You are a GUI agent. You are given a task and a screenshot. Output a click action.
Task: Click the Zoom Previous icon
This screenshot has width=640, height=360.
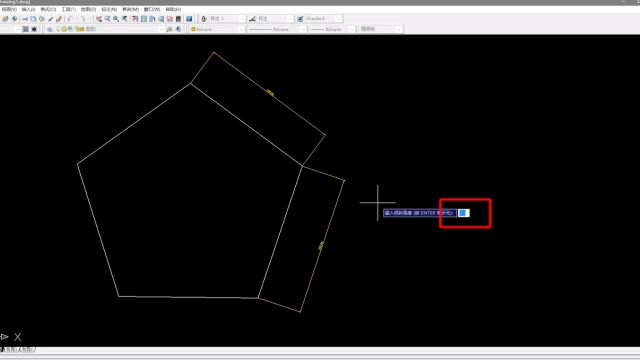124,19
